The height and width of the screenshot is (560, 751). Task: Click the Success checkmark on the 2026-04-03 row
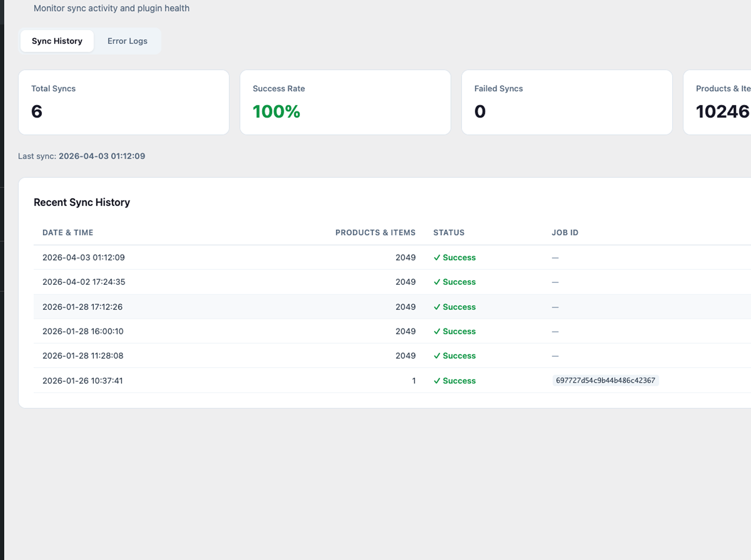[x=437, y=257]
